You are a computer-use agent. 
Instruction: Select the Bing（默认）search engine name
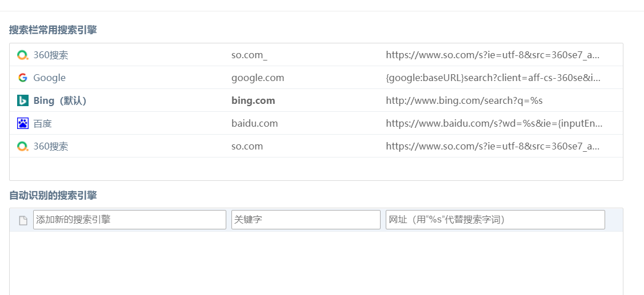coord(61,100)
